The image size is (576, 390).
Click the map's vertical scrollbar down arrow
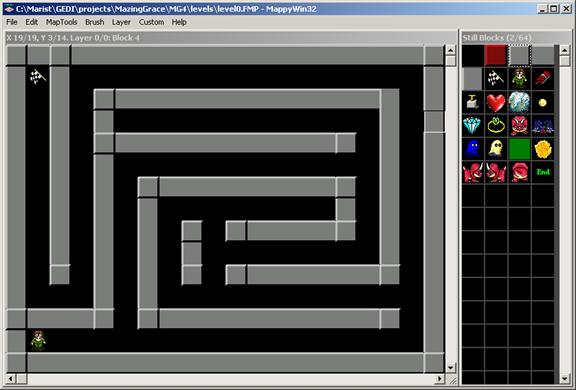[x=450, y=367]
